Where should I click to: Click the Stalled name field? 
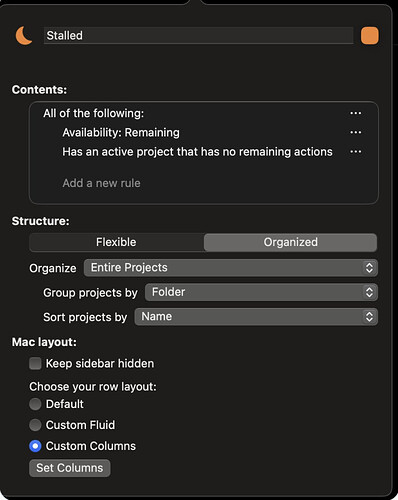(x=198, y=35)
